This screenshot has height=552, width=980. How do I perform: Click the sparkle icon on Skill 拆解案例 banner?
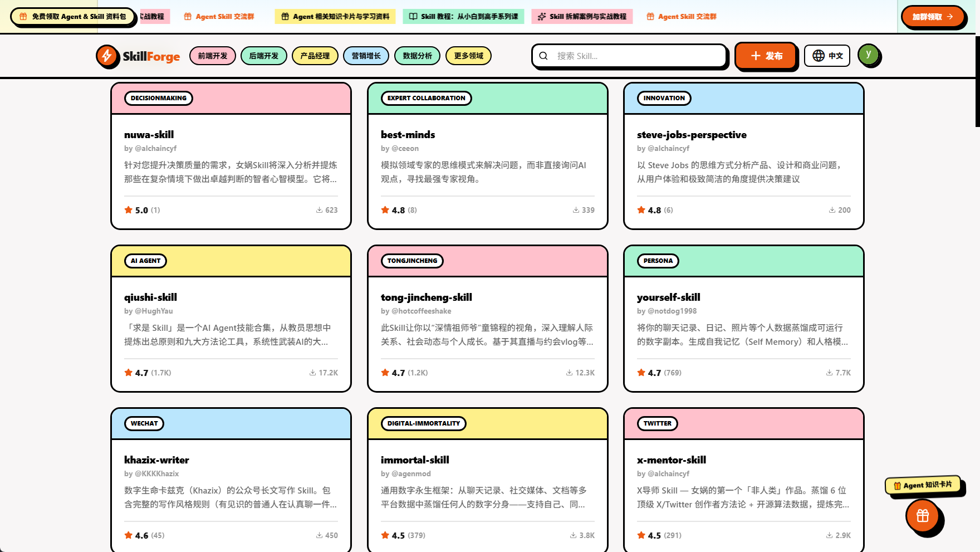pos(542,17)
